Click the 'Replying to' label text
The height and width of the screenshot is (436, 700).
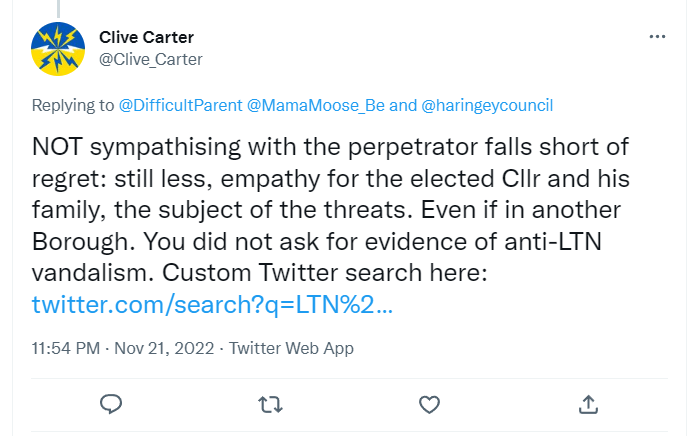click(x=73, y=105)
